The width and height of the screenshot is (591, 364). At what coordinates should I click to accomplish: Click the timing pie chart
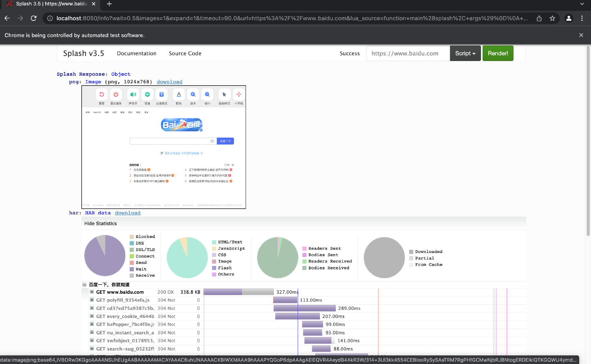pyautogui.click(x=105, y=255)
